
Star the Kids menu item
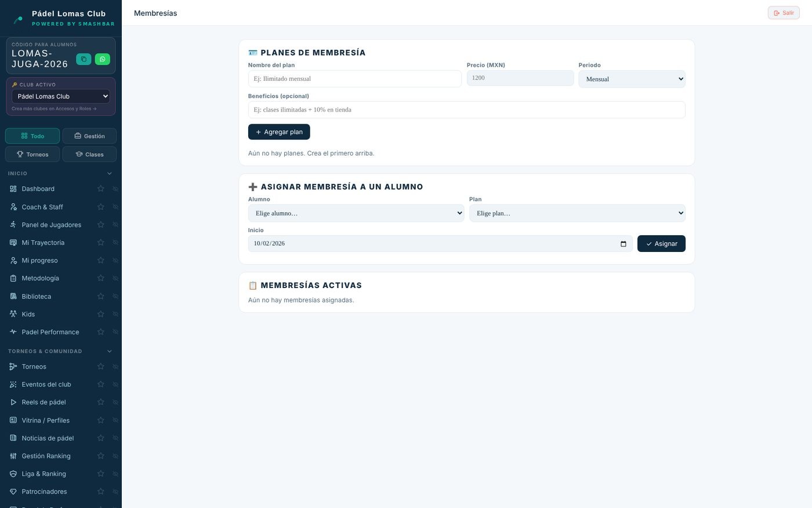101,314
